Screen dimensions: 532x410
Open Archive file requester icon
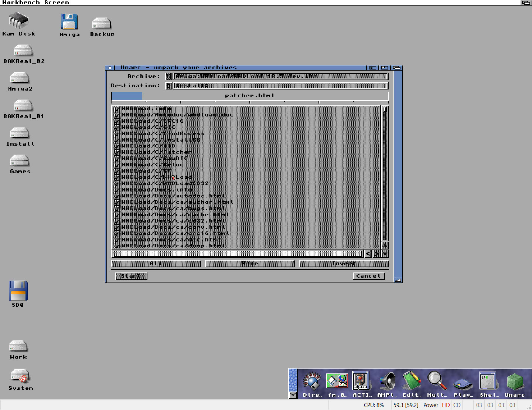tap(168, 77)
